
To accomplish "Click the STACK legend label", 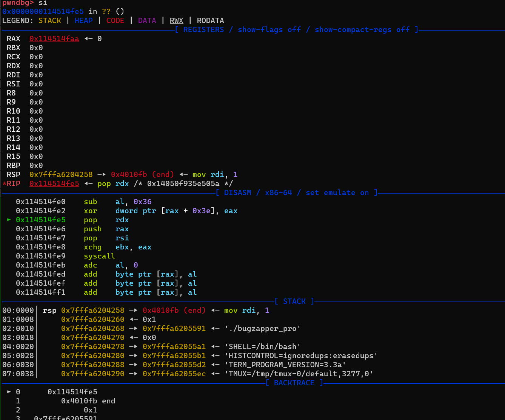I will 50,21.
